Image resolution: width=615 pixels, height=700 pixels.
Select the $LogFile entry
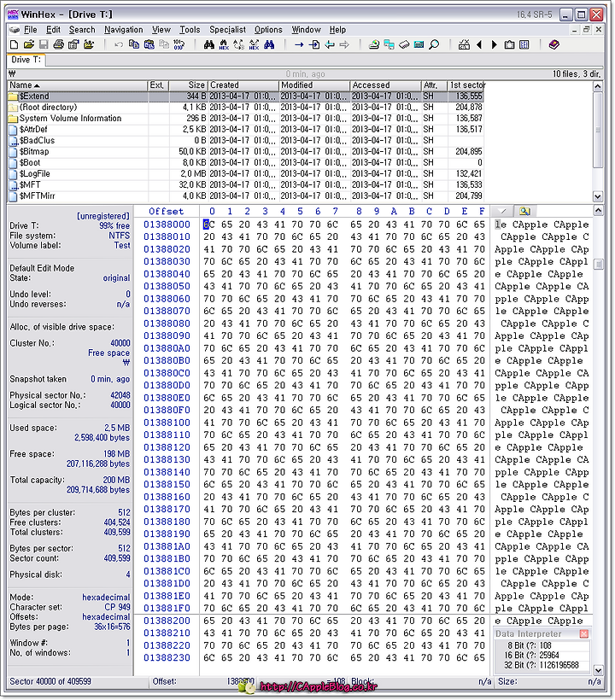(x=246, y=173)
